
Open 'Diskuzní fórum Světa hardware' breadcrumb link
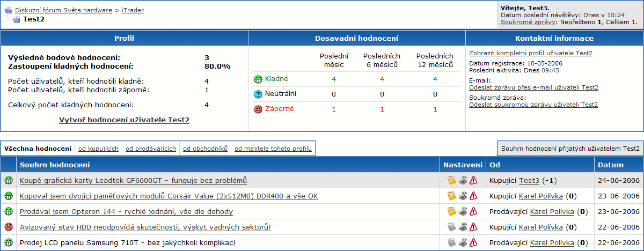(x=63, y=10)
